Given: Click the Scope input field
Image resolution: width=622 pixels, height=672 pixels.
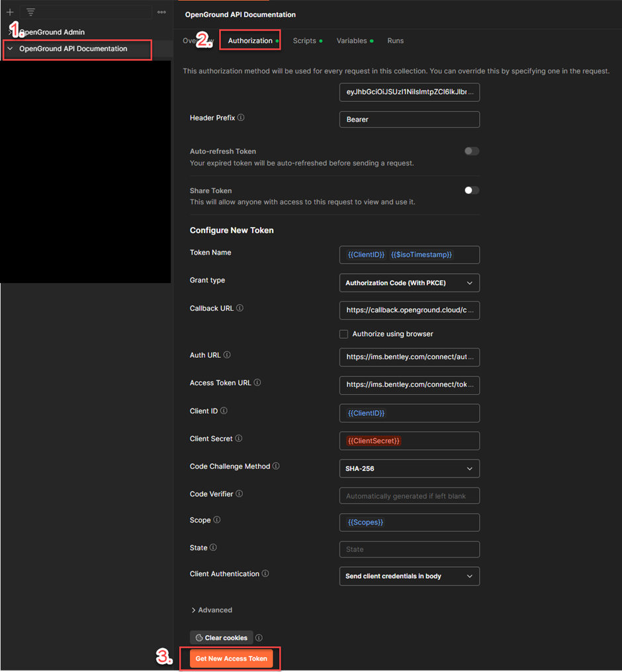Looking at the screenshot, I should (x=410, y=523).
